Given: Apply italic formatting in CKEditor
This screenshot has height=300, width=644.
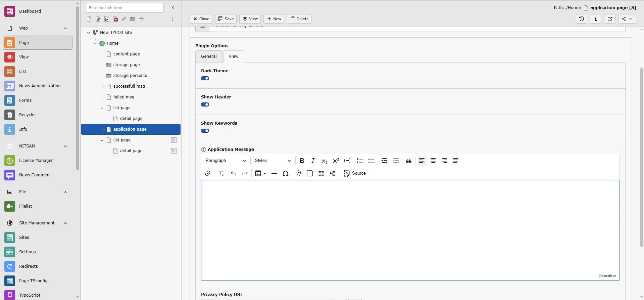Looking at the screenshot, I should 313,161.
